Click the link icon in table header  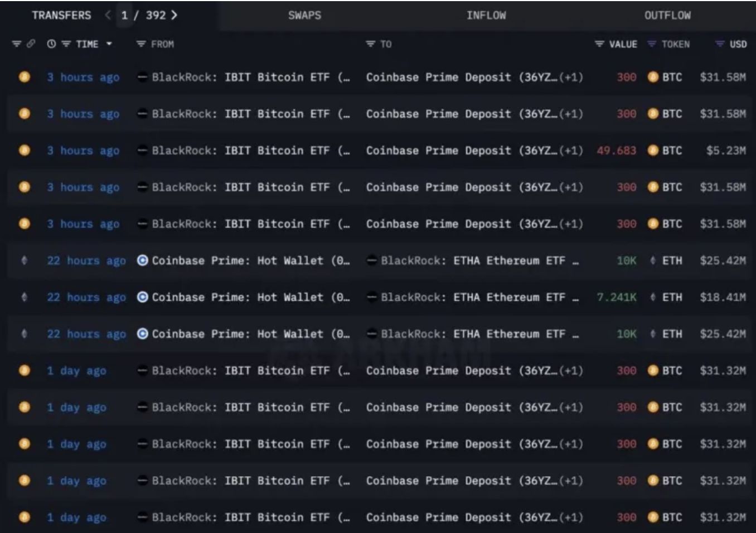click(31, 44)
